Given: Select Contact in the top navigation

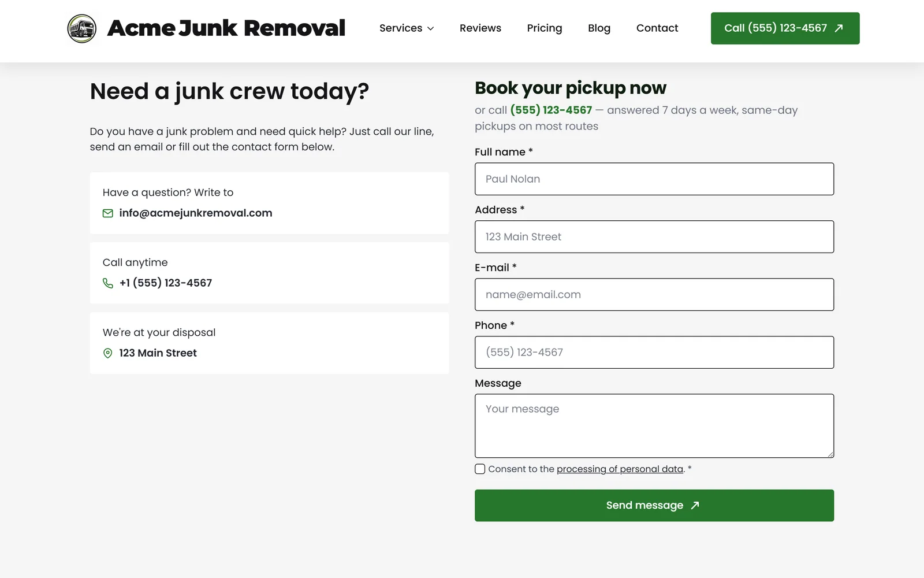Looking at the screenshot, I should [x=657, y=28].
